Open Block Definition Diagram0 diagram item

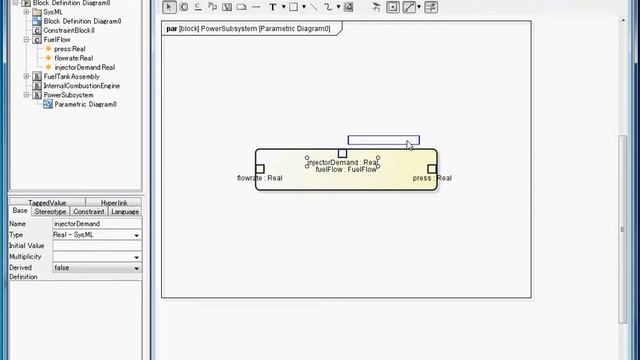pos(77,21)
